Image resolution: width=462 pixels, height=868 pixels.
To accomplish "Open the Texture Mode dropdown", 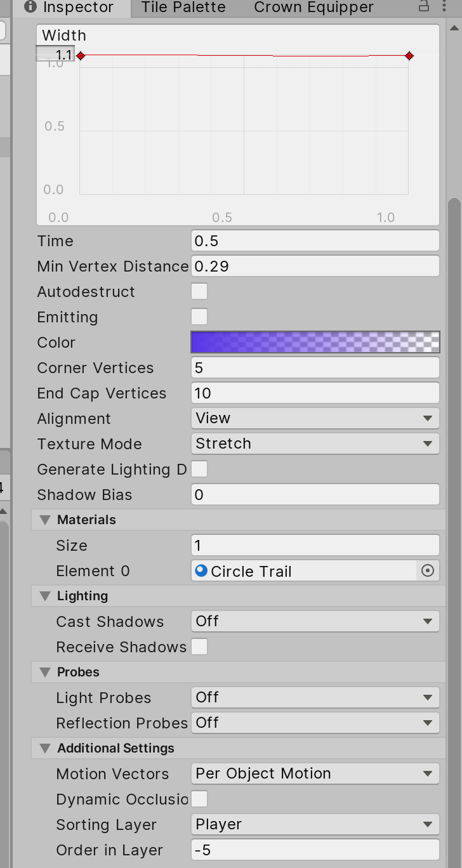I will coord(315,444).
